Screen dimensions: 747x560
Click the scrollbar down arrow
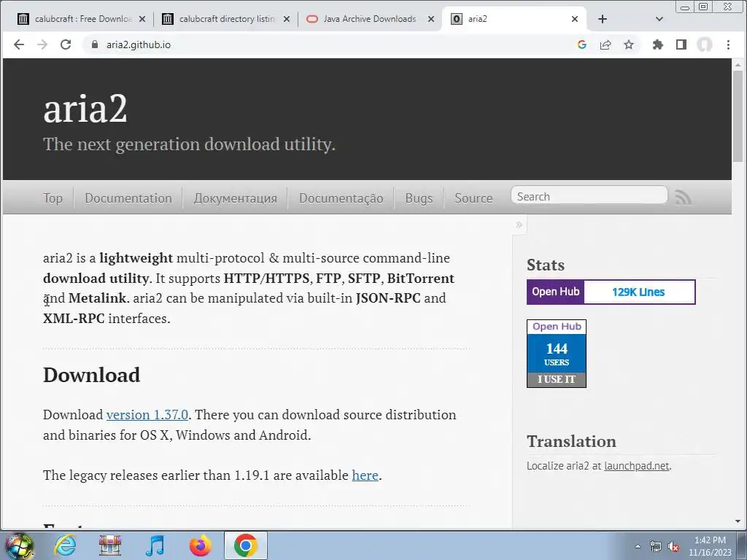tap(738, 521)
